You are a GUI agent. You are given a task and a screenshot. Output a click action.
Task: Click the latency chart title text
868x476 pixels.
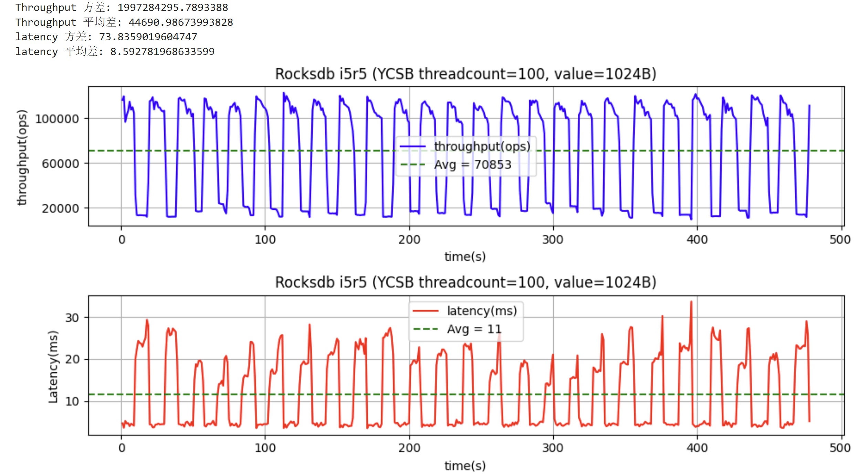(466, 282)
